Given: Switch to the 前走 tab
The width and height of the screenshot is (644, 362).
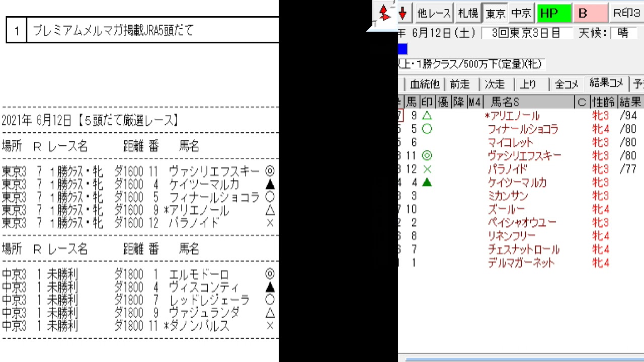Looking at the screenshot, I should (460, 84).
